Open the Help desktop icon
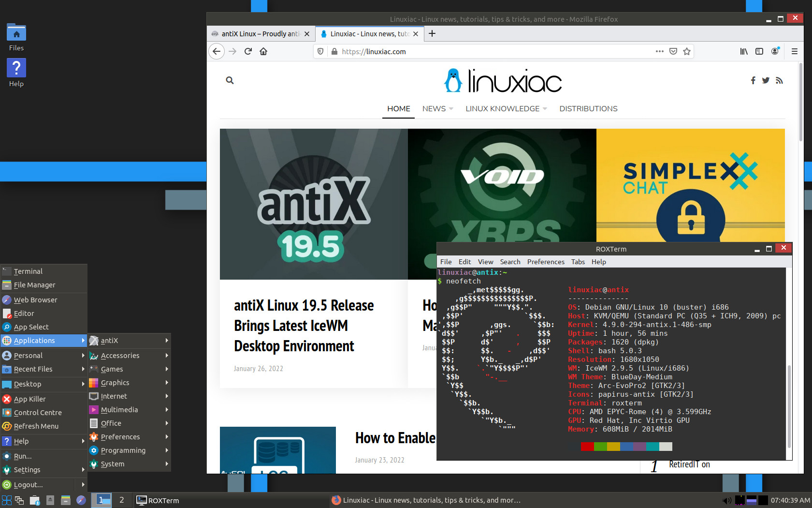The height and width of the screenshot is (508, 812). [16, 73]
